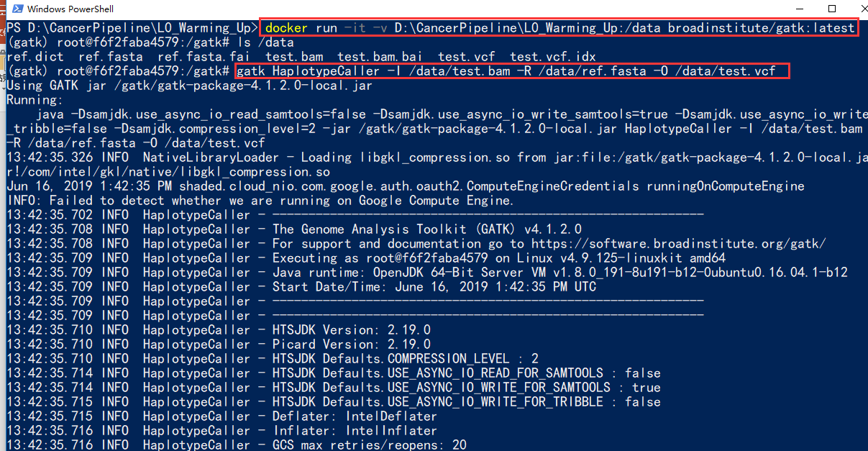Click the "HTSJDK Version: 2.19.0" line
Viewport: 868px width, 451px height.
[352, 330]
